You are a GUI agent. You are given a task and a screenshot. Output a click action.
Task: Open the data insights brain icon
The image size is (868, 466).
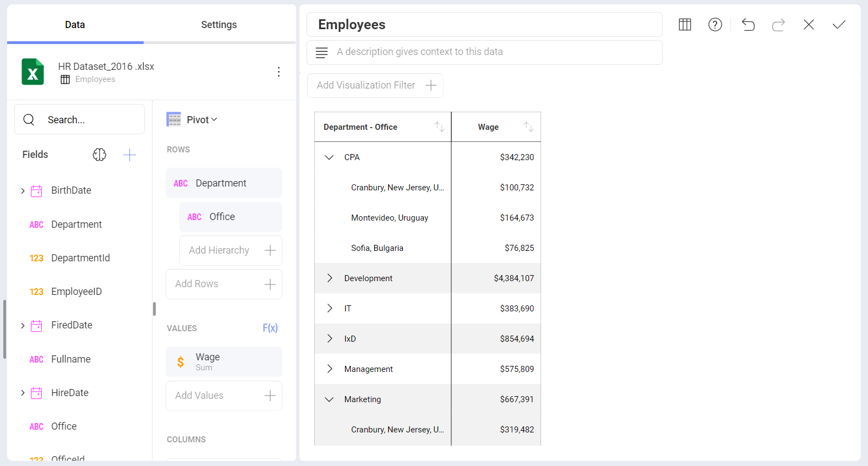100,155
